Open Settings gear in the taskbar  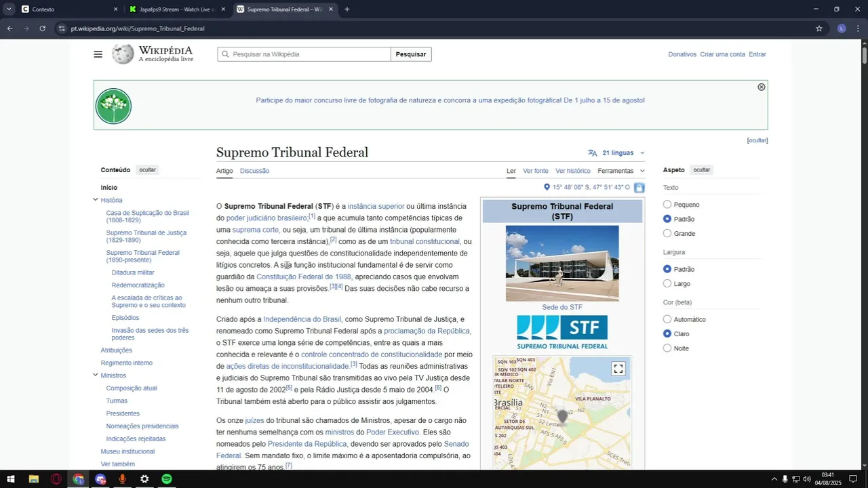pyautogui.click(x=144, y=479)
